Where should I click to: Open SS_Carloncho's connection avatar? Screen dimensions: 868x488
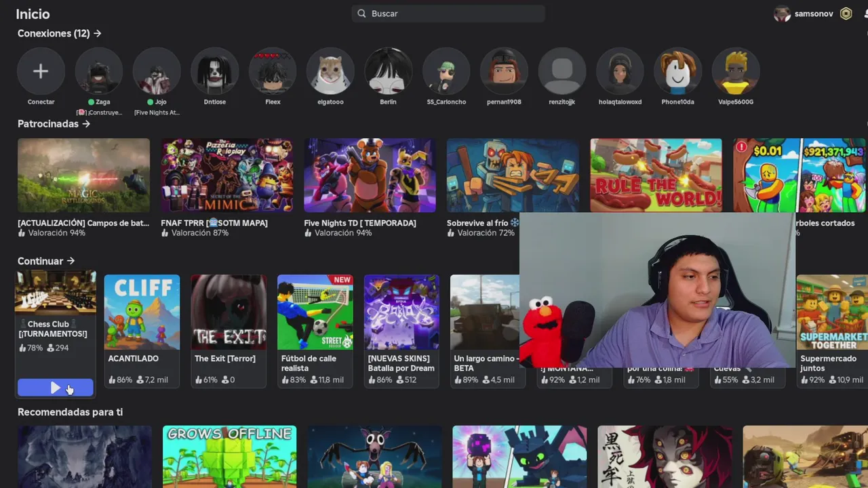(x=446, y=71)
